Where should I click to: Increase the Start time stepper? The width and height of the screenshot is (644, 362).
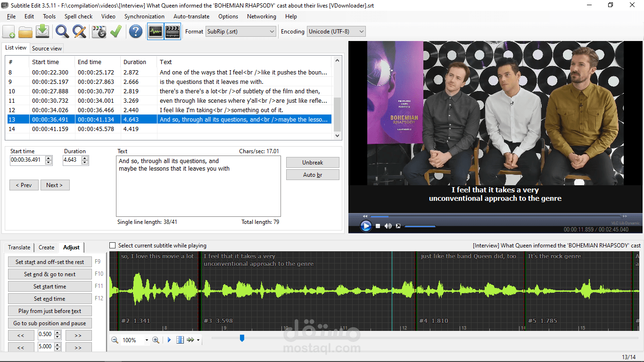pyautogui.click(x=49, y=158)
